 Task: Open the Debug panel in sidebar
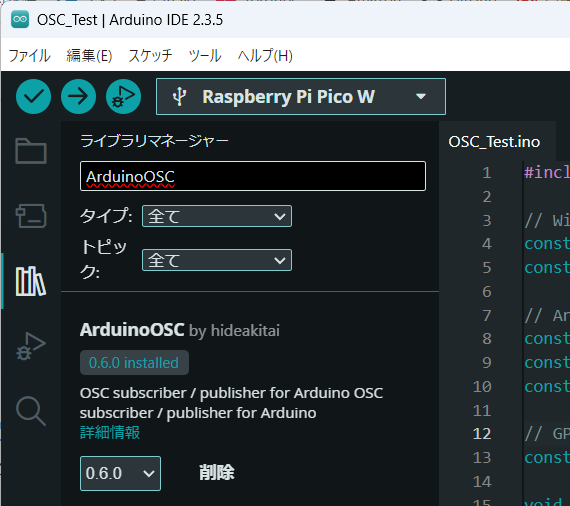point(31,346)
